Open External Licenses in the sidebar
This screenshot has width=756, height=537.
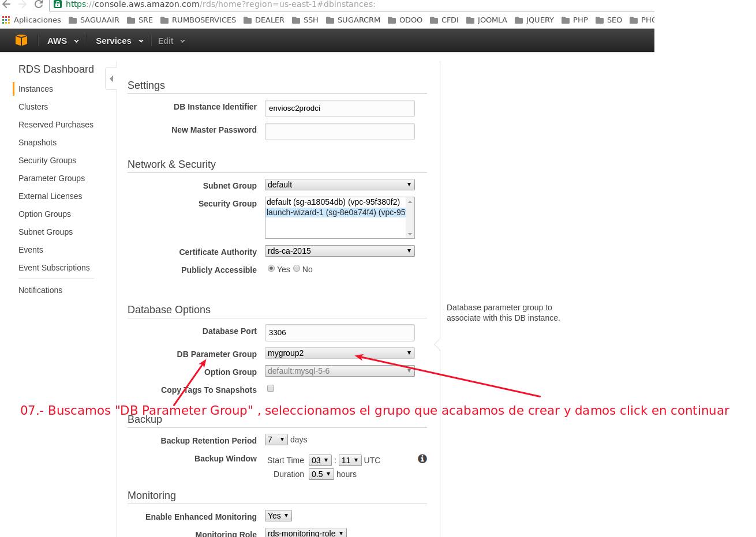click(50, 196)
